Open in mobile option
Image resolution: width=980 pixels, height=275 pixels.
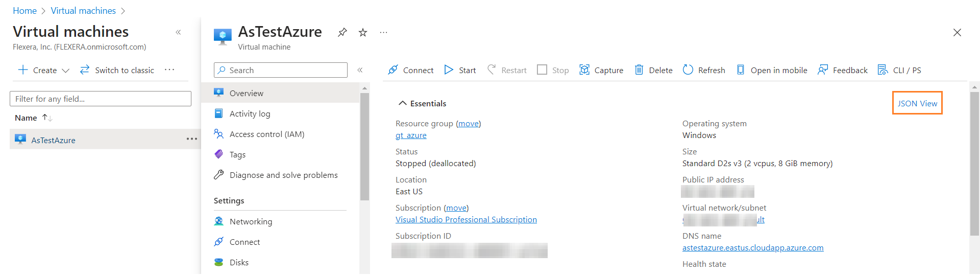772,70
